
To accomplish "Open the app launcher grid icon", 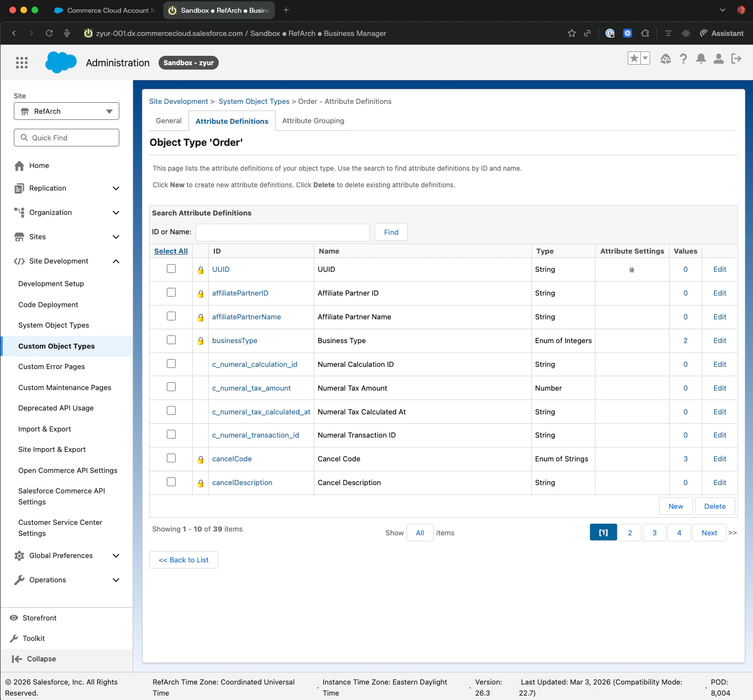I will 22,63.
